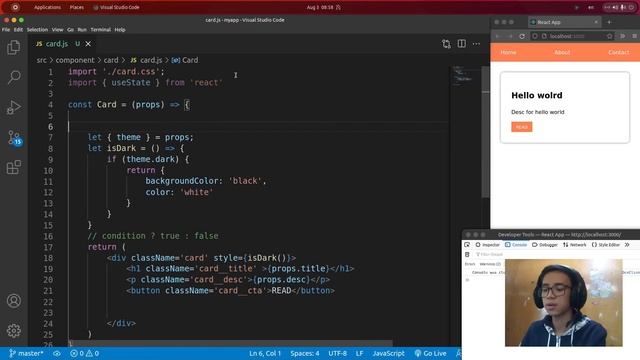Open the Terminal menu
Viewport: 640px width, 360px height.
click(x=100, y=30)
